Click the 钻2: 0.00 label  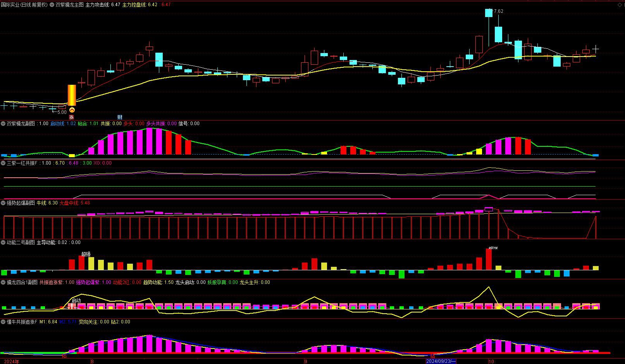coord(120,322)
